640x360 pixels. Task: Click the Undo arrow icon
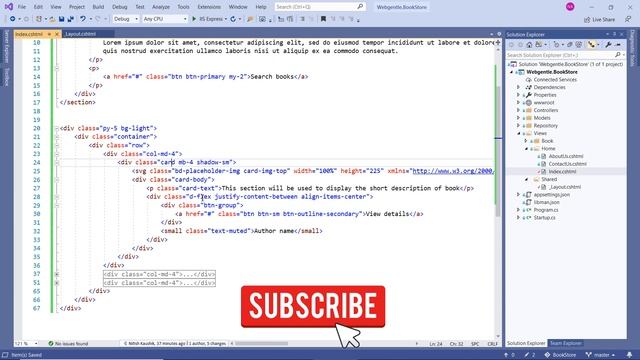(x=83, y=19)
